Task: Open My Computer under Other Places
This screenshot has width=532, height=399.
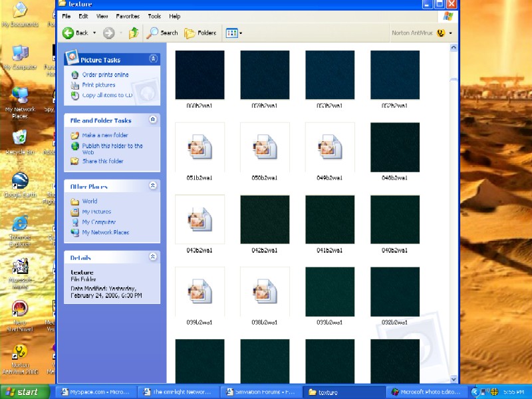Action: [98, 222]
